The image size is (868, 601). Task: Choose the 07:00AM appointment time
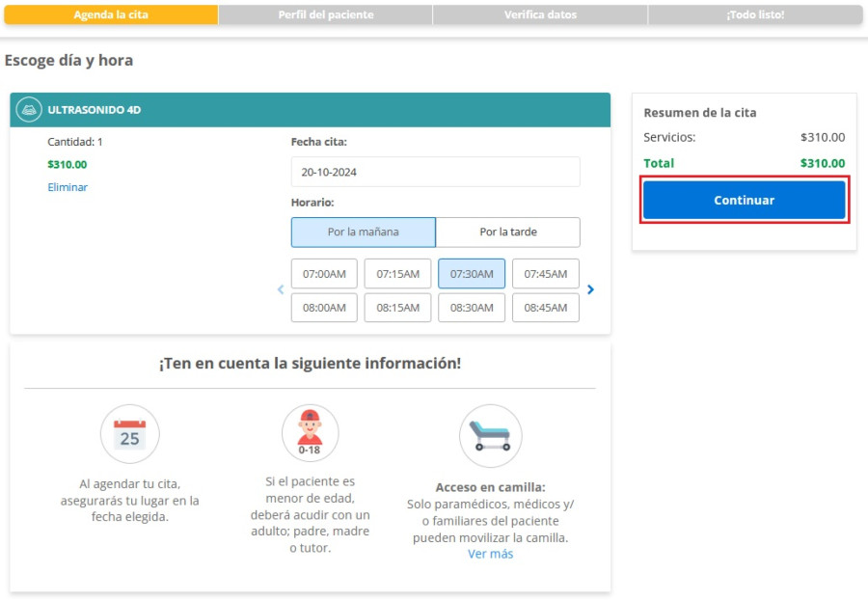tap(324, 274)
